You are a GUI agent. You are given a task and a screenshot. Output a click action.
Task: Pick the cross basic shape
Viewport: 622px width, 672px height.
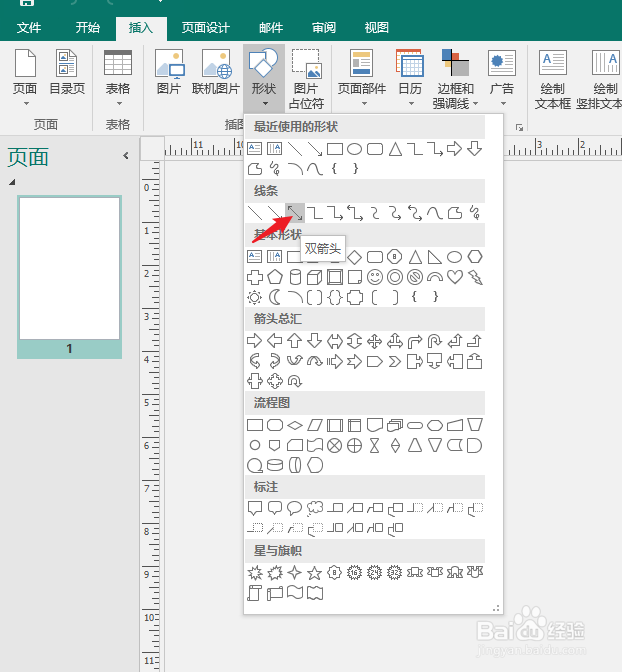click(255, 277)
